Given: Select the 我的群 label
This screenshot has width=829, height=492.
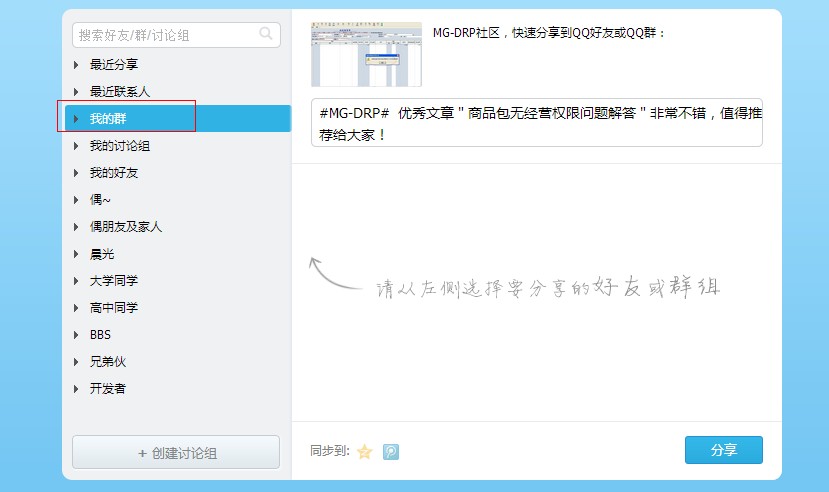Looking at the screenshot, I should pyautogui.click(x=108, y=118).
